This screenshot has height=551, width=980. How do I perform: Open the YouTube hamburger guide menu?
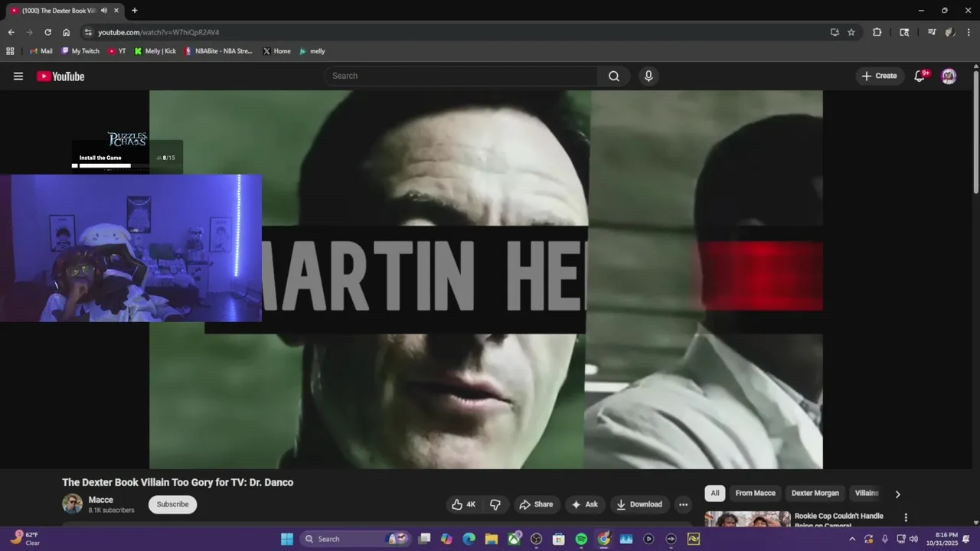pos(18,76)
